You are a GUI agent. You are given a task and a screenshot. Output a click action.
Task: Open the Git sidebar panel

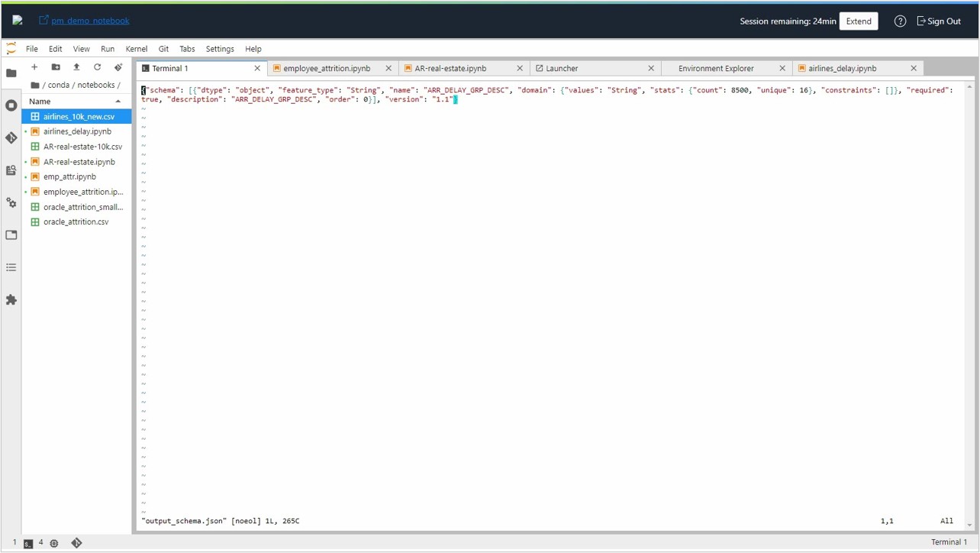click(11, 138)
